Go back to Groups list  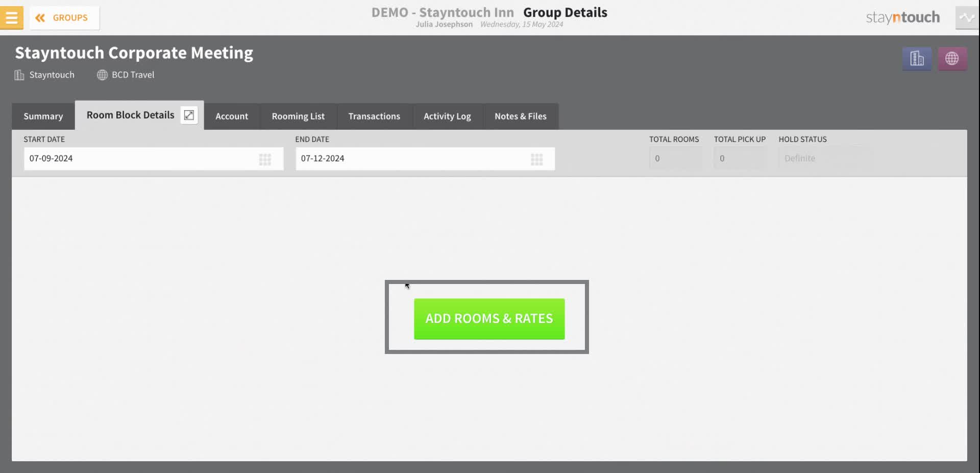click(64, 18)
